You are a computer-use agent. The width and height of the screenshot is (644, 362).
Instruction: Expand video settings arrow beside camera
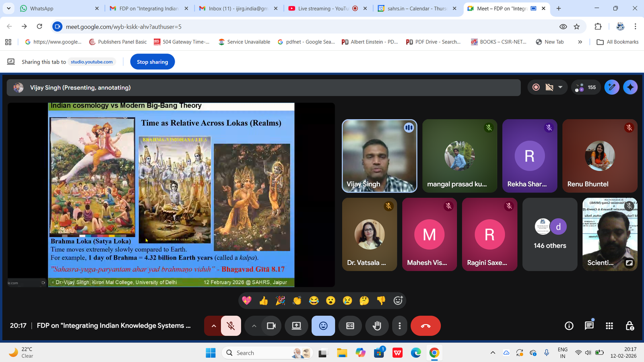point(254,326)
